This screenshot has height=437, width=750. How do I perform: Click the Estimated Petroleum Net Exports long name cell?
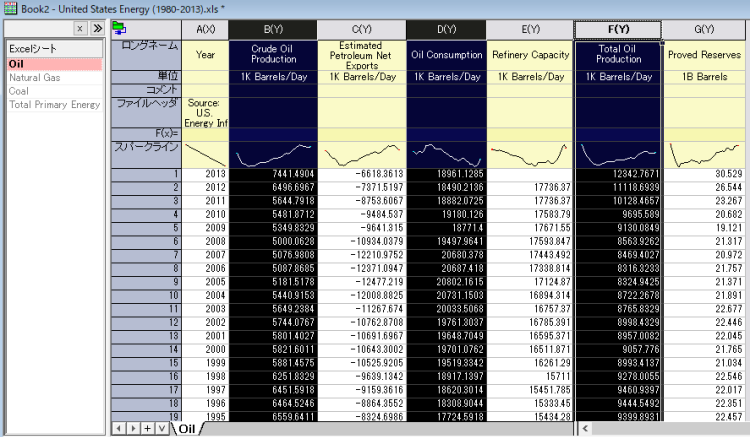pyautogui.click(x=362, y=55)
